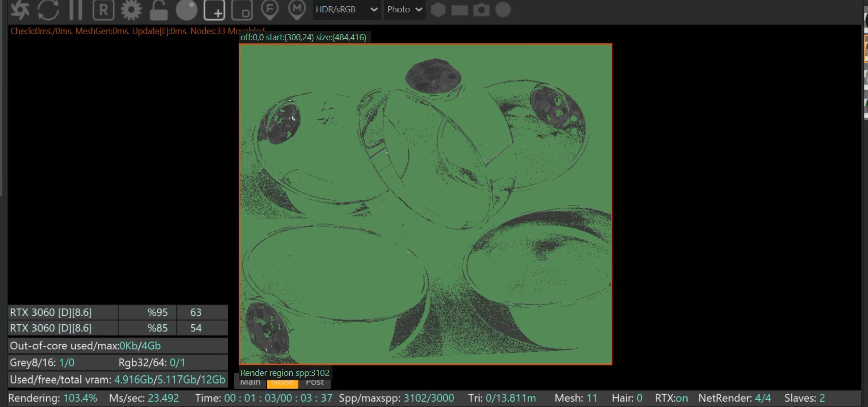Click the Octane send-scene pinwheel icon
Image resolution: width=868 pixels, height=407 pixels.
(x=20, y=9)
